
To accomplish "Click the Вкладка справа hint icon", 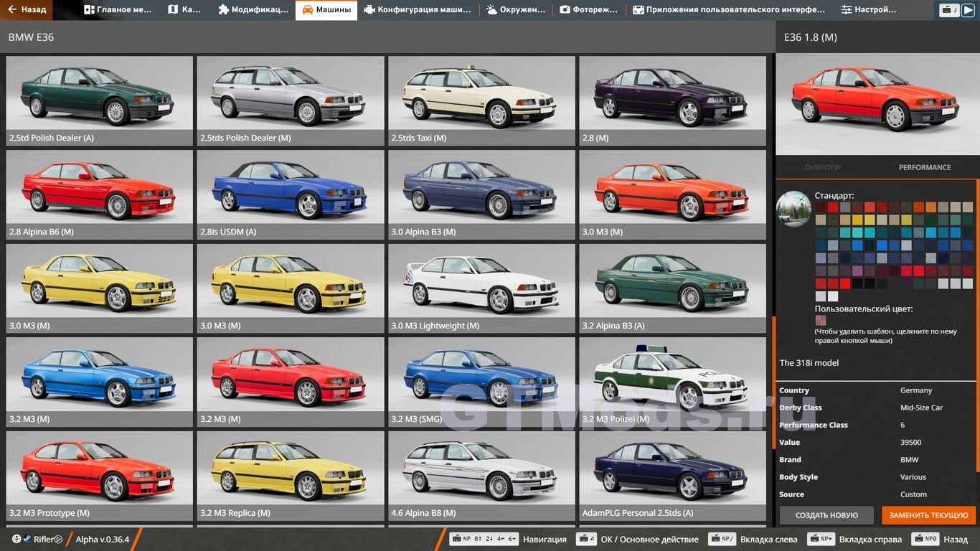I will (x=821, y=539).
